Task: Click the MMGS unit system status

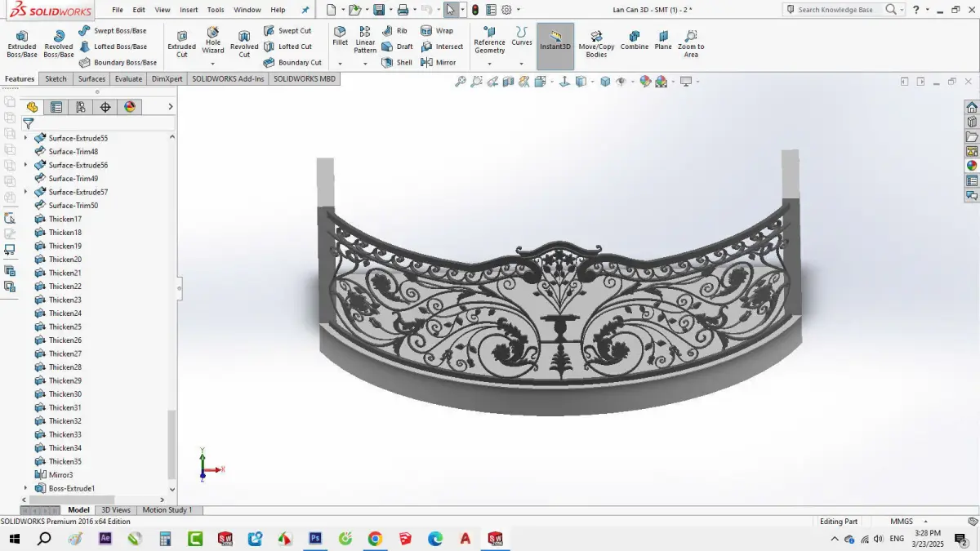Action: [x=902, y=522]
